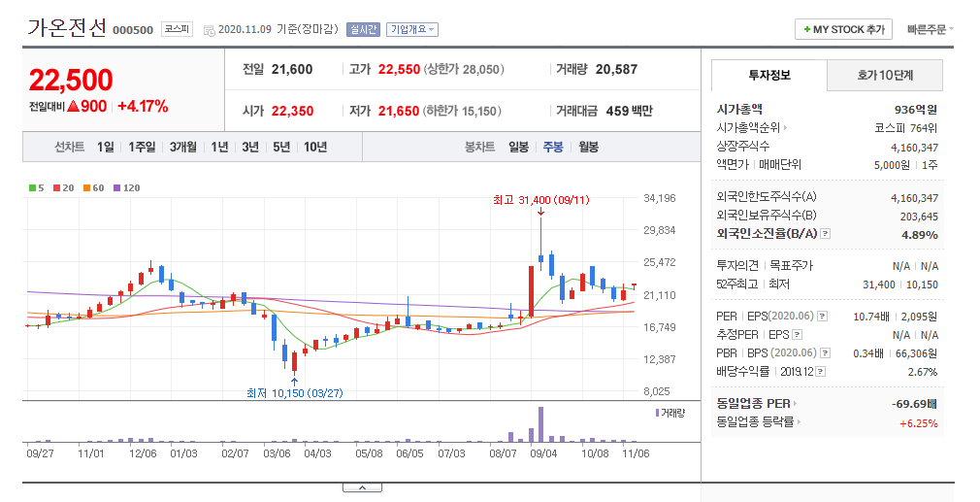This screenshot has width=980, height=502.
Task: Click the orange 60-day moving average legend
Action: pyautogui.click(x=94, y=187)
